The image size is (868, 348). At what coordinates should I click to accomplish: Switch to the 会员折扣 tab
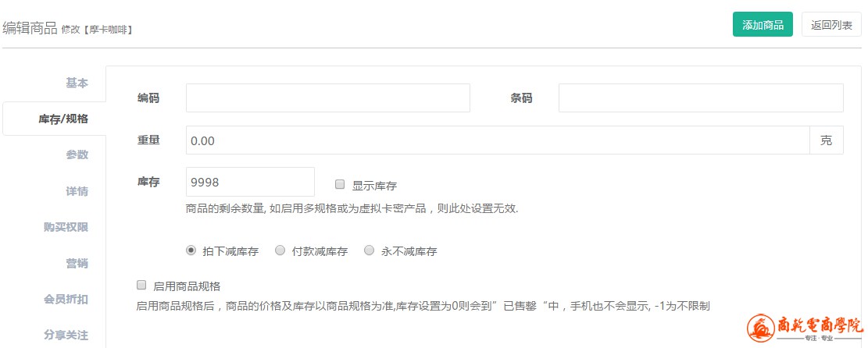(66, 299)
